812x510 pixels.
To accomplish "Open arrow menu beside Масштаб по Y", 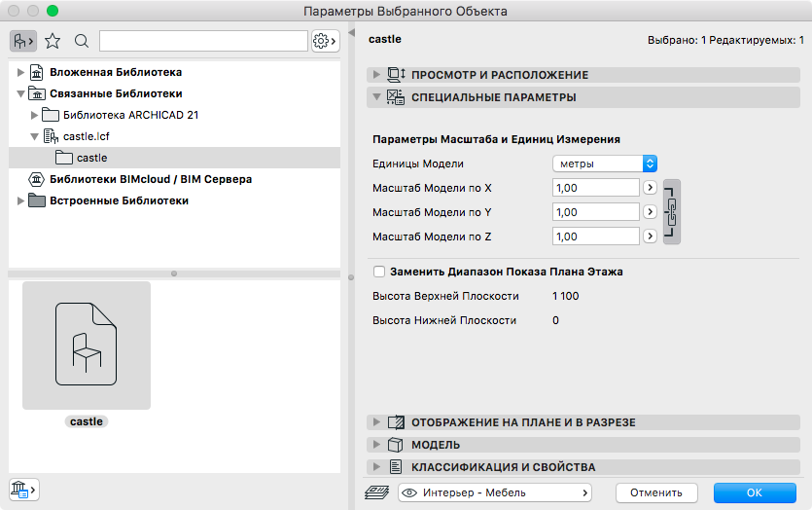I will [x=650, y=212].
